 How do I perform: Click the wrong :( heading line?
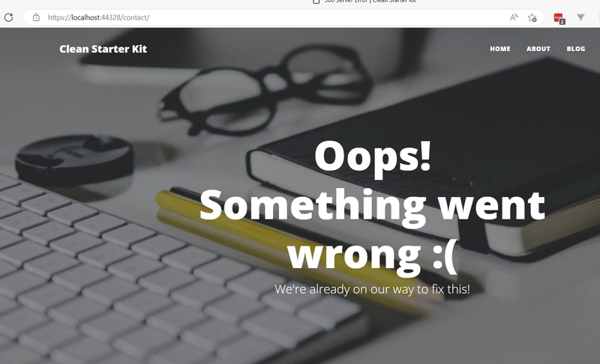[x=372, y=254]
